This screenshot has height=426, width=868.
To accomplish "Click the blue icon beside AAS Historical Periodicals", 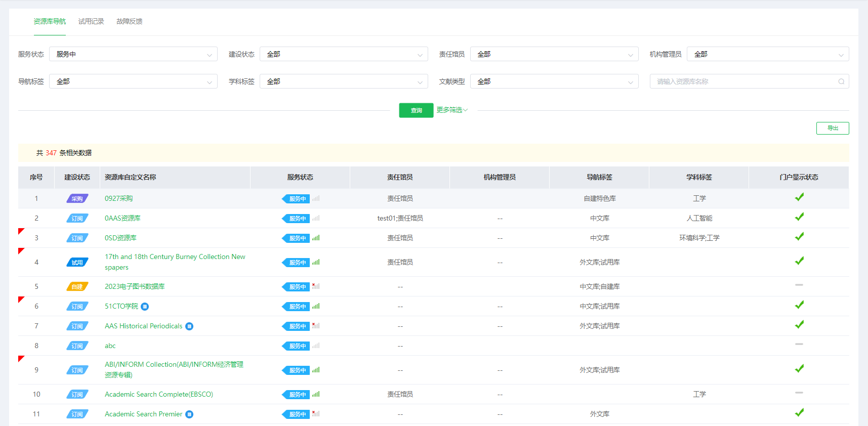I will pyautogui.click(x=189, y=326).
